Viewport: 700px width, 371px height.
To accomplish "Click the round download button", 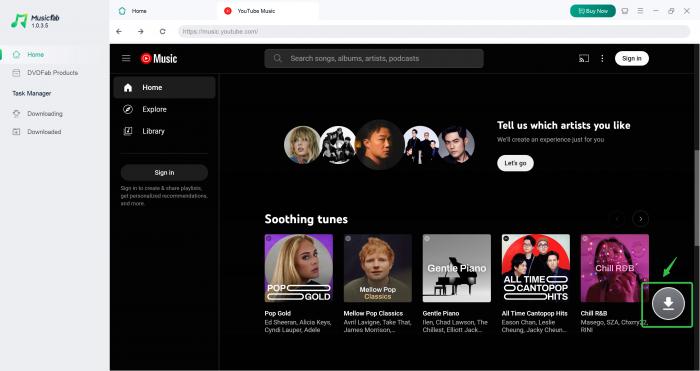I will 668,304.
